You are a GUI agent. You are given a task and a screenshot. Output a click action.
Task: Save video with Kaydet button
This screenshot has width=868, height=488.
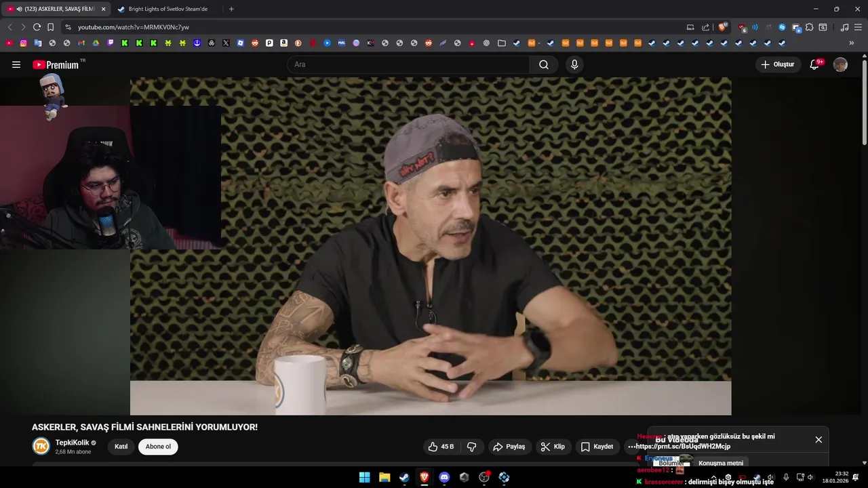[597, 447]
